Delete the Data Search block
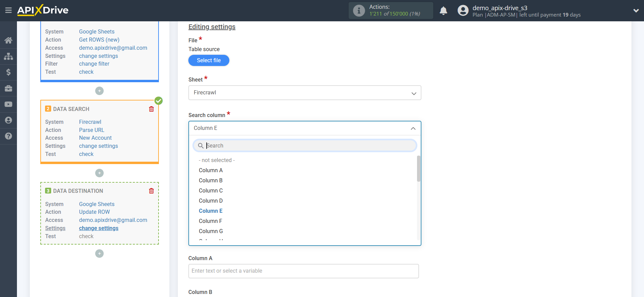Viewport: 644px width, 297px height. 151,109
